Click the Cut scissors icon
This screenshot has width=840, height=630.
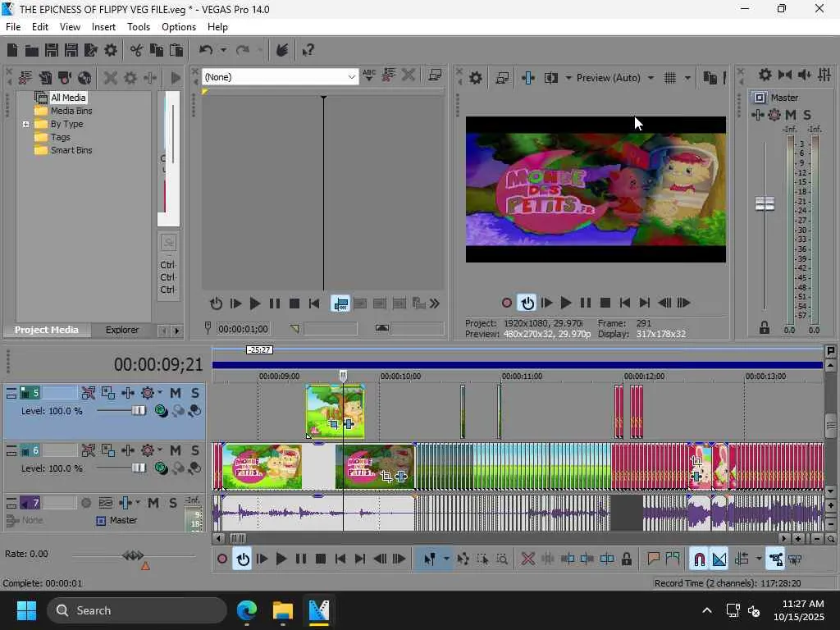click(x=137, y=50)
